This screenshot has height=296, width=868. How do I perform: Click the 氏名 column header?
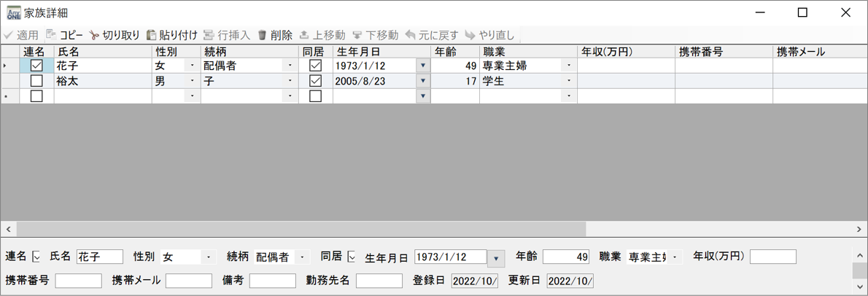pos(103,52)
